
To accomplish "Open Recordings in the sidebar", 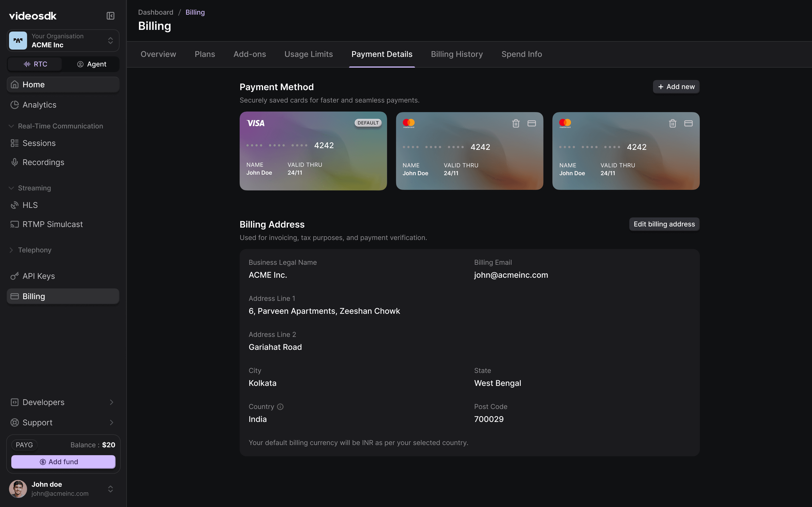I will click(43, 162).
